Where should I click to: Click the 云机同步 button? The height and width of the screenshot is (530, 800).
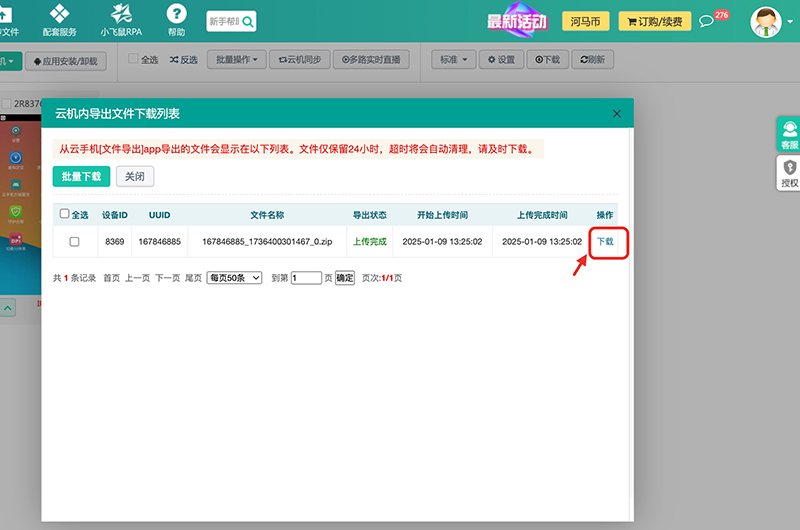(299, 60)
